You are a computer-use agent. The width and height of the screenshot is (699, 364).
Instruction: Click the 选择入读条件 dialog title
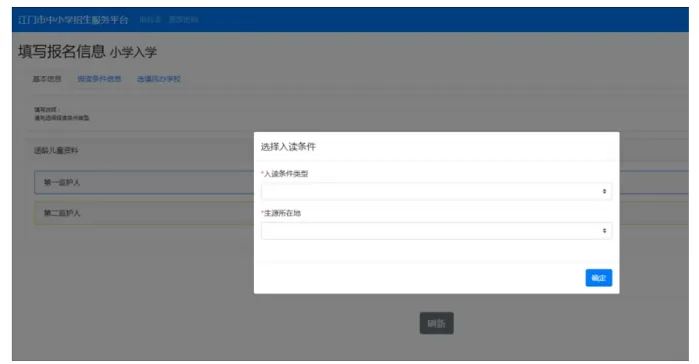pos(288,147)
